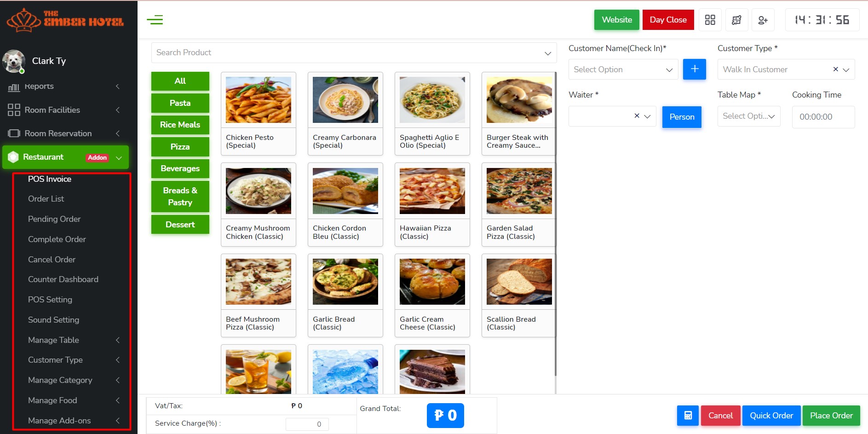Click the add user icon in header
This screenshot has height=434, width=868.
(x=763, y=20)
